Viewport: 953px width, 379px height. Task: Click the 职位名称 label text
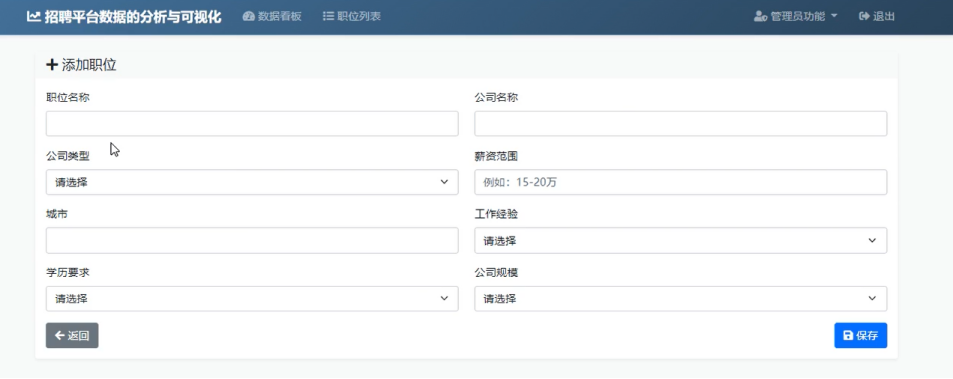tap(68, 97)
